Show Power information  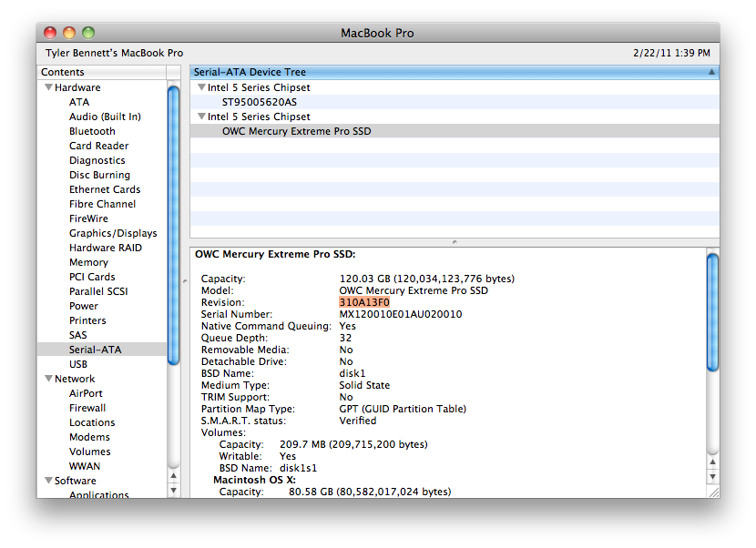click(x=84, y=306)
